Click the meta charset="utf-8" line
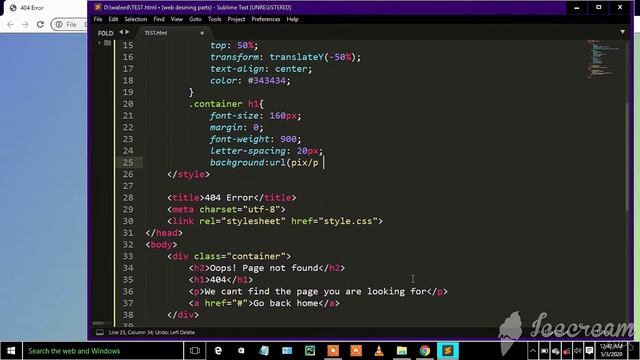The height and width of the screenshot is (360, 640). click(226, 209)
